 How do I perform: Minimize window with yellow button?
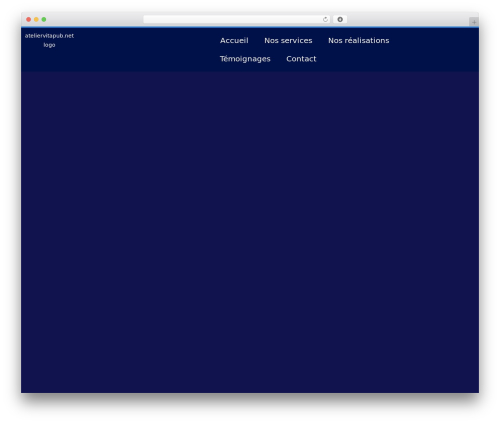click(36, 19)
